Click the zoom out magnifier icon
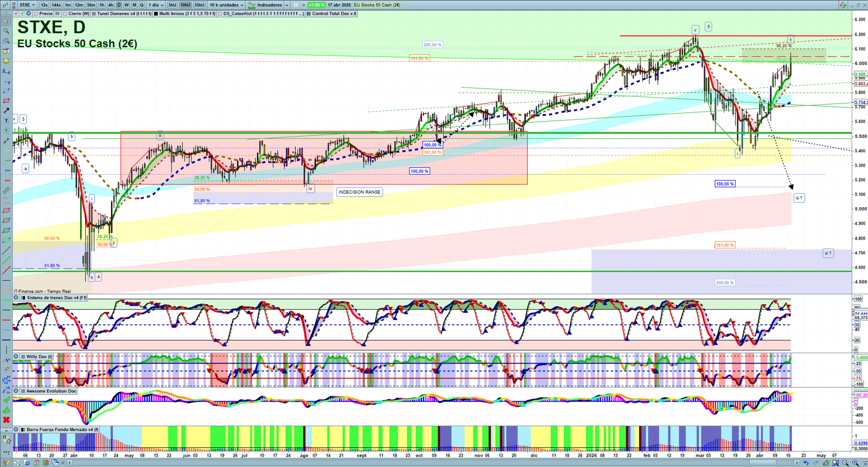Image resolution: width=868 pixels, height=467 pixels. point(846,463)
